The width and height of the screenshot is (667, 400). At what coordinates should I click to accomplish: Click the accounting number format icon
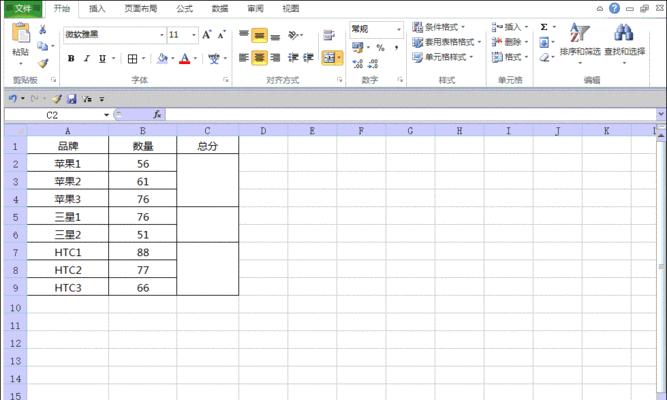358,47
